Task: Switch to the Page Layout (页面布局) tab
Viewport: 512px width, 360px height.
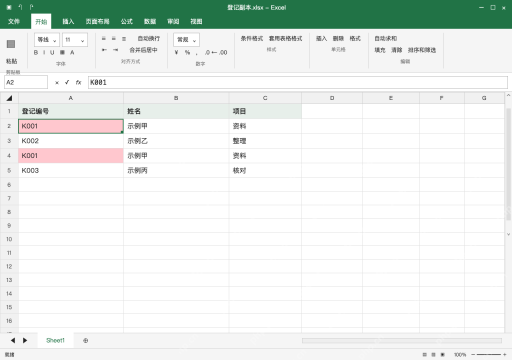Action: tap(97, 21)
